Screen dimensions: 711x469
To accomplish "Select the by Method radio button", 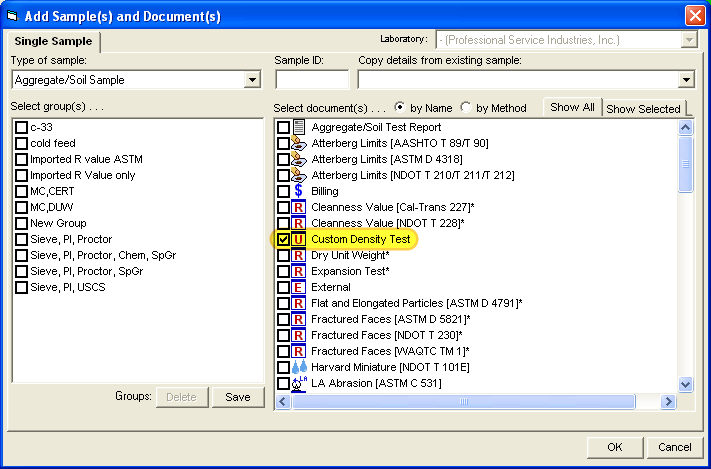I will coord(466,108).
